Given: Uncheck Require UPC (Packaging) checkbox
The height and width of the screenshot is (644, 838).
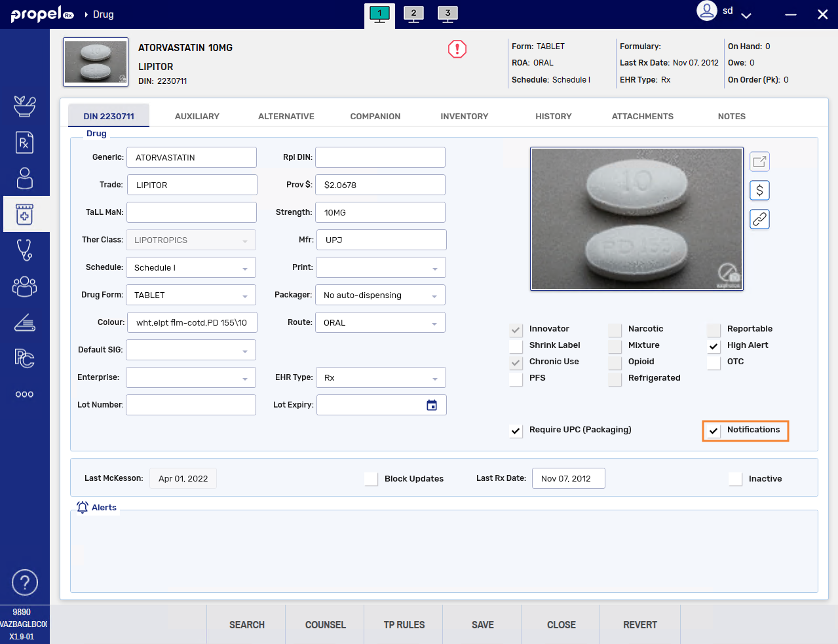Looking at the screenshot, I should coord(516,430).
